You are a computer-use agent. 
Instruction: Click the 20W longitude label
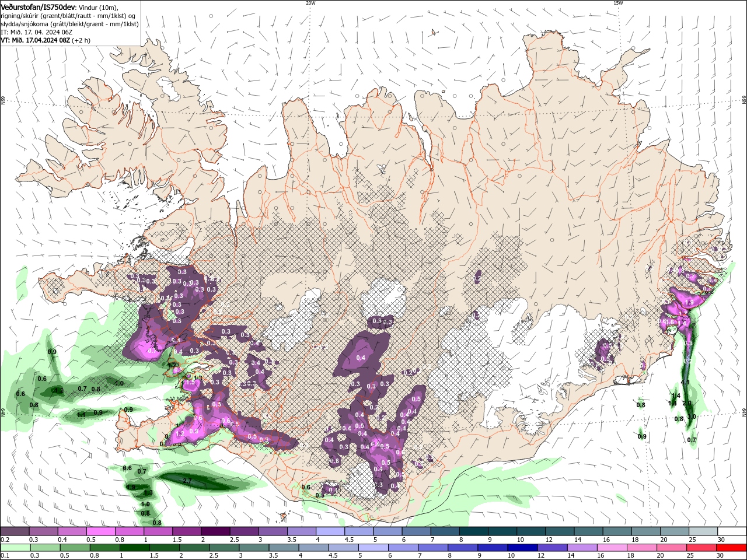click(310, 3)
